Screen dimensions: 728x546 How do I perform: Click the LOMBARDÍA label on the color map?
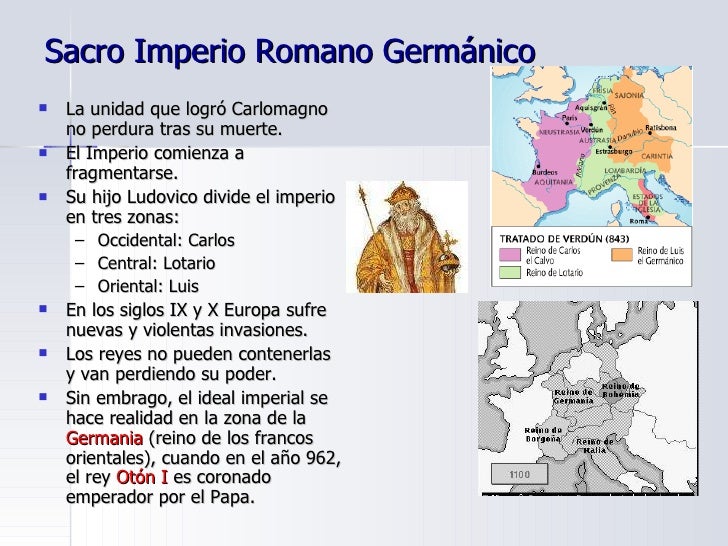click(625, 170)
